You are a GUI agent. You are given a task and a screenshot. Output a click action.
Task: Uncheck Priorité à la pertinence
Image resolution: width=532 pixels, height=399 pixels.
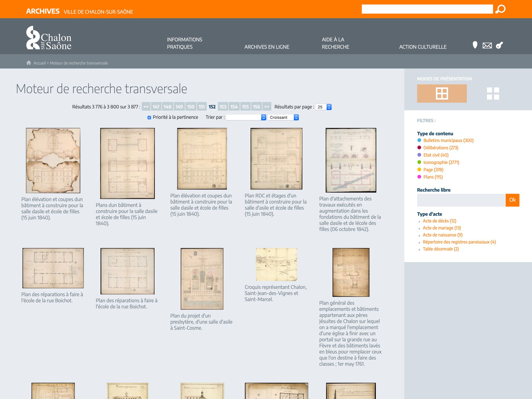149,117
